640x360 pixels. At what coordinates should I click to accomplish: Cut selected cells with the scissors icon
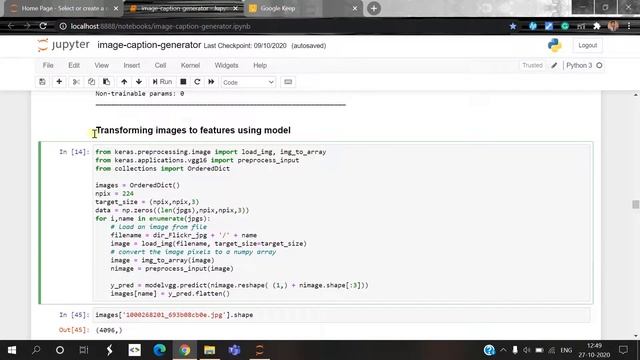tap(76, 82)
